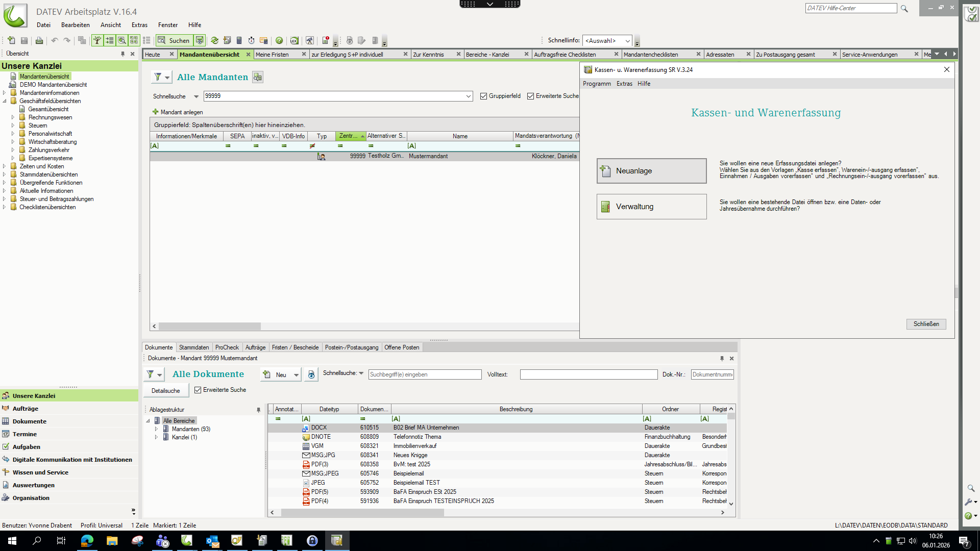Switch to the Meine Fristen tab
This screenshot has height=551, width=980.
273,55
